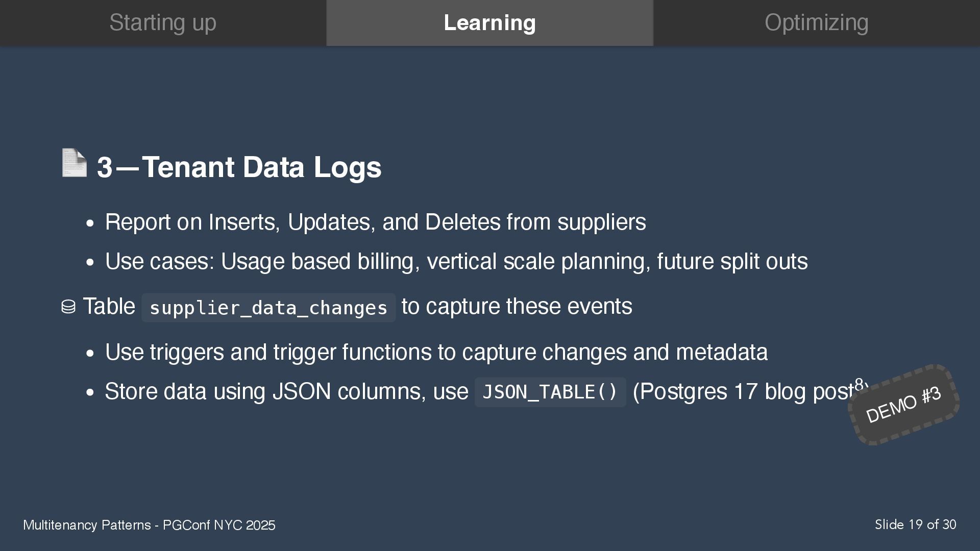Click the word Table next to database icon
The height and width of the screenshot is (551, 980).
109,307
